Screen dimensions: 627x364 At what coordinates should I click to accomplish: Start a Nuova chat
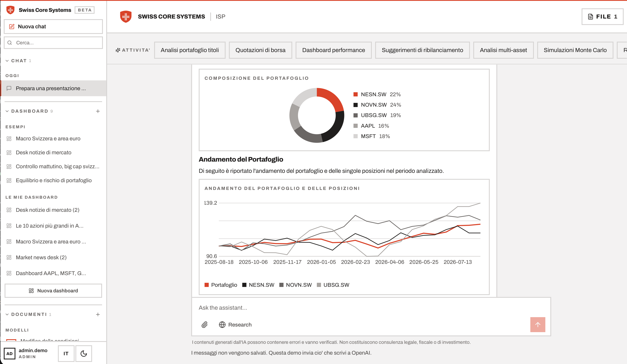53,26
